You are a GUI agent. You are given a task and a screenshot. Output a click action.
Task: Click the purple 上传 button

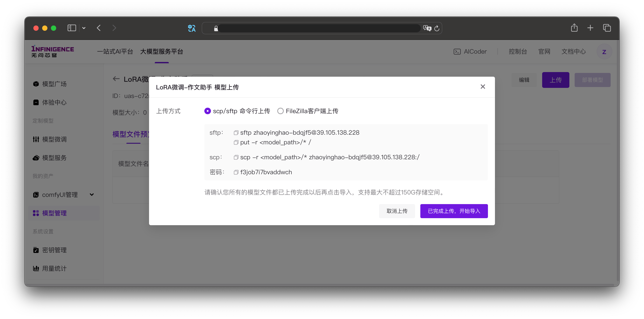pos(555,80)
